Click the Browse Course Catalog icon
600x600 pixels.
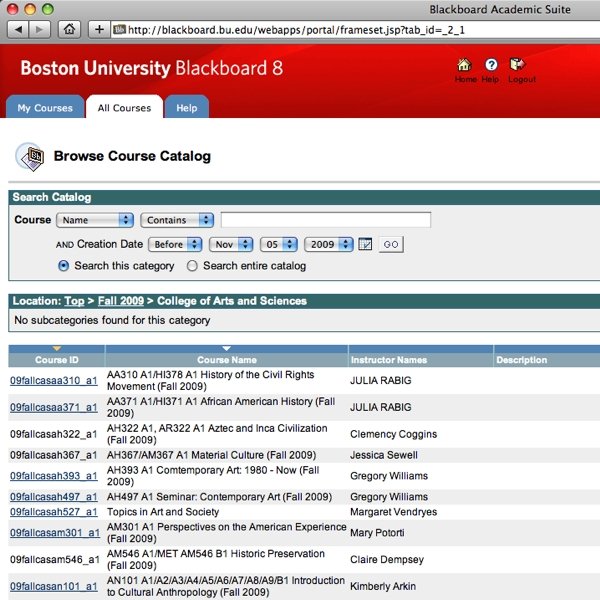tap(30, 157)
